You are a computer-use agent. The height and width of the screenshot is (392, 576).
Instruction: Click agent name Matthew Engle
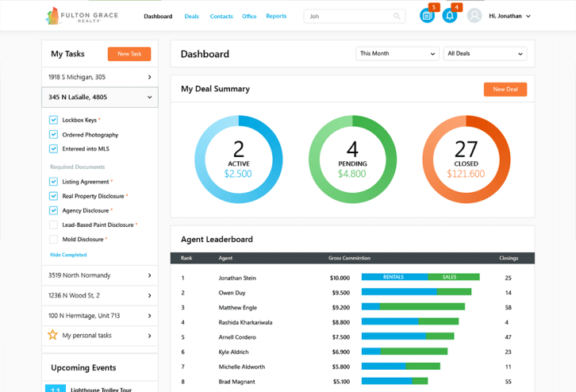(x=238, y=308)
